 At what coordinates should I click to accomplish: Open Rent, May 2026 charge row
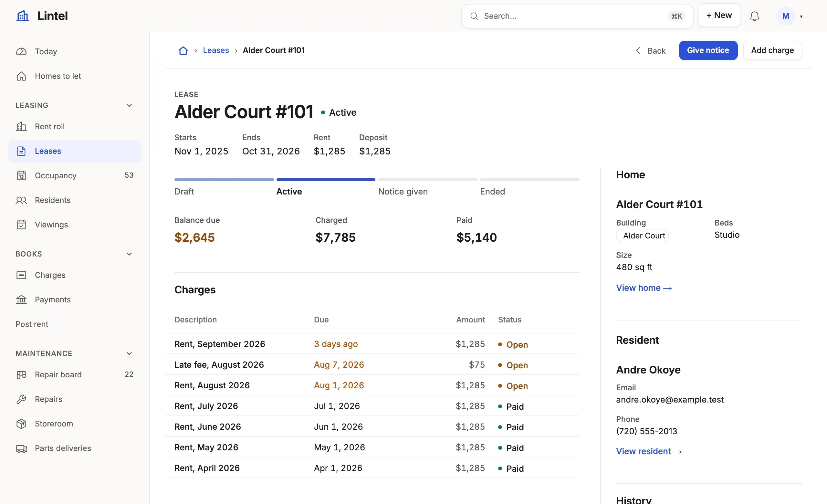[372, 448]
